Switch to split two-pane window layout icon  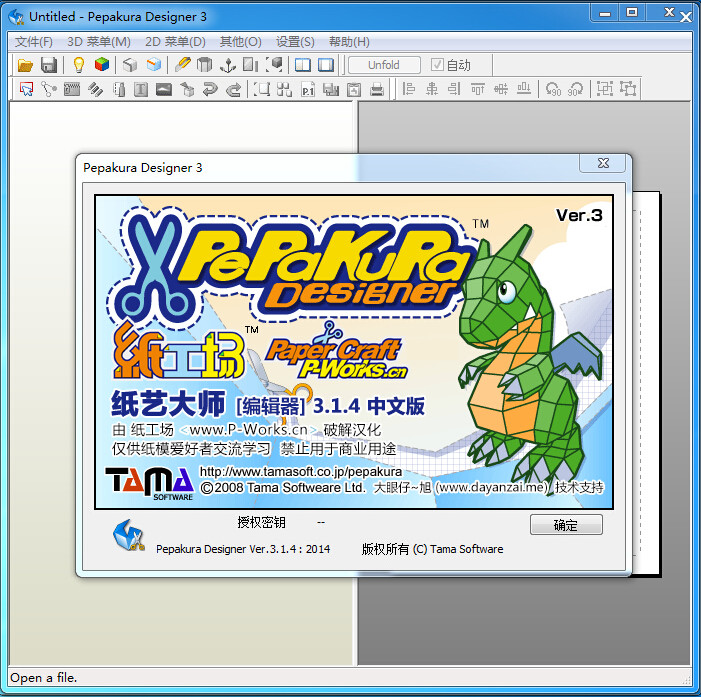[x=303, y=65]
